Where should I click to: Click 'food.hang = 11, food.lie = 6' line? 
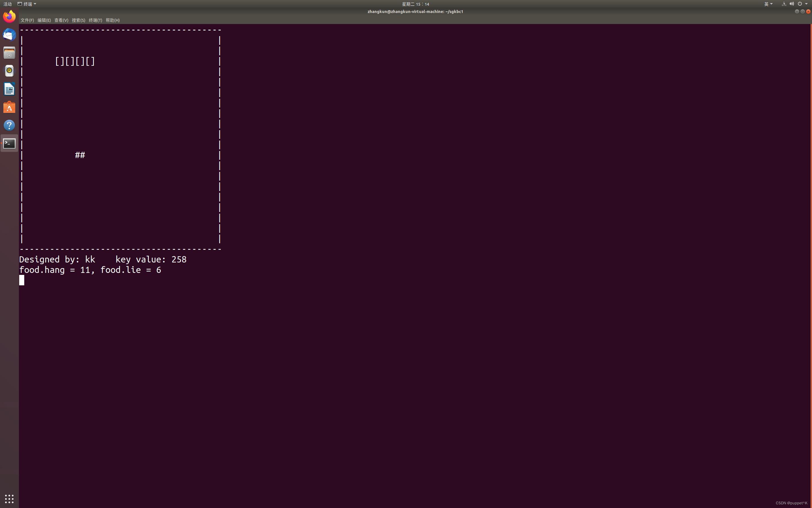pyautogui.click(x=90, y=270)
